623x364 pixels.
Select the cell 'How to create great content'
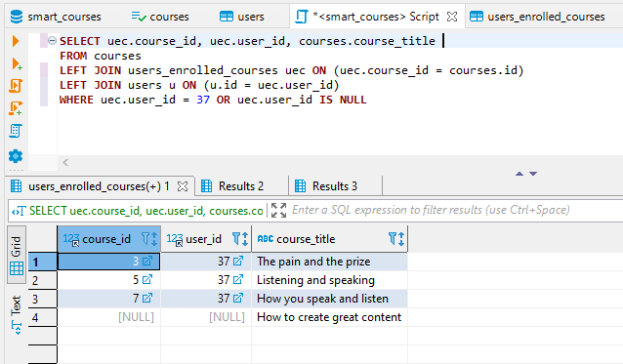330,317
